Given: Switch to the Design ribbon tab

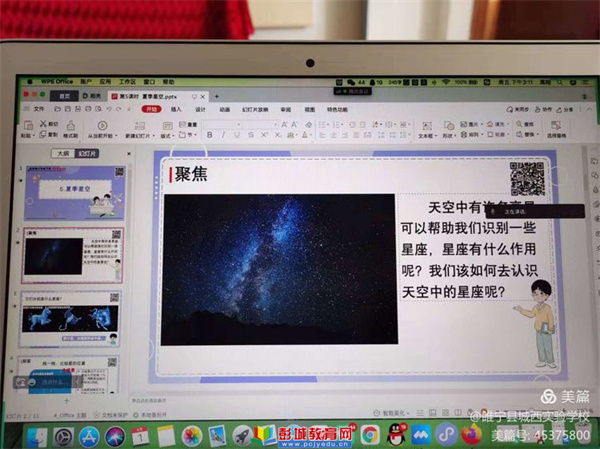Looking at the screenshot, I should pyautogui.click(x=200, y=109).
